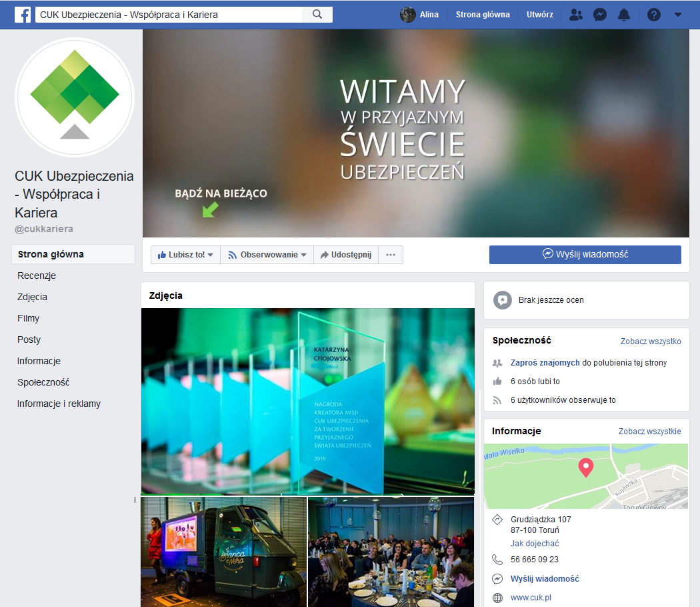
Task: Click the address Grudziądzka 107
Action: 541,520
